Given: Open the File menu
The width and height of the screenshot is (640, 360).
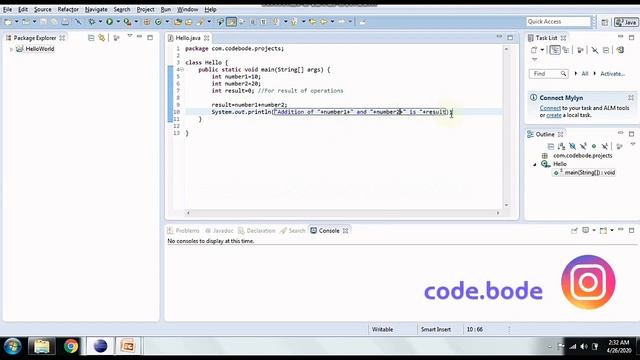Looking at the screenshot, I should [7, 9].
